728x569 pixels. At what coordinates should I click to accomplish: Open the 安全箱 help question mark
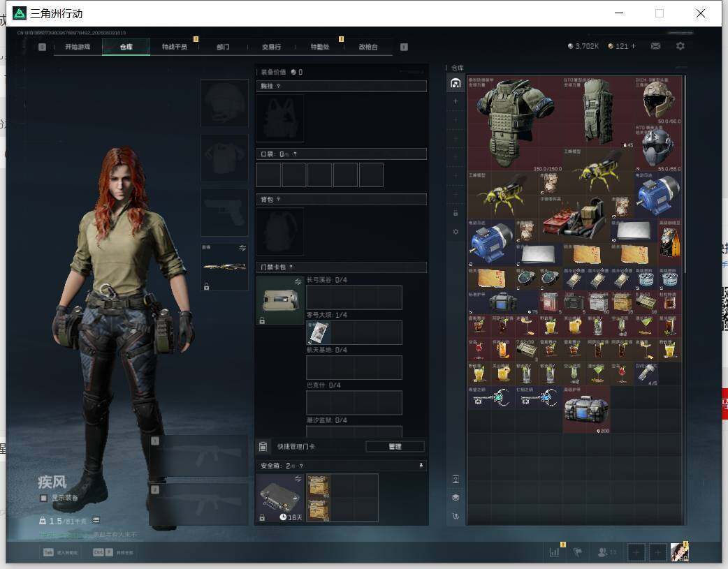(x=301, y=466)
